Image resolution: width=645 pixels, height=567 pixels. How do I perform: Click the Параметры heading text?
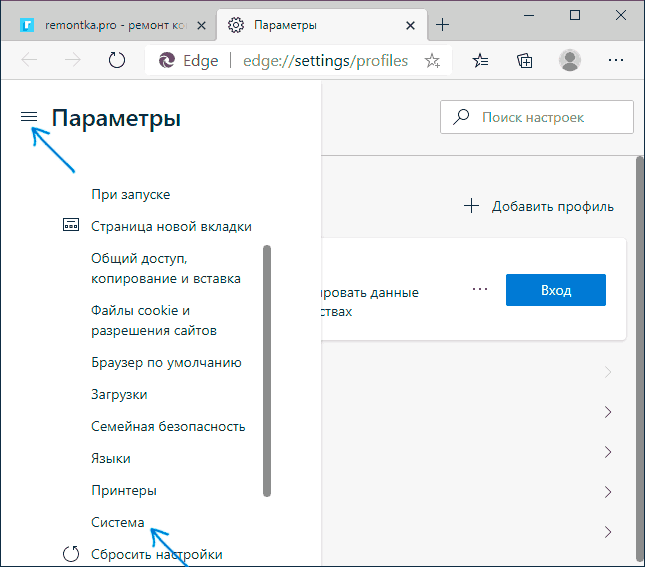[116, 118]
